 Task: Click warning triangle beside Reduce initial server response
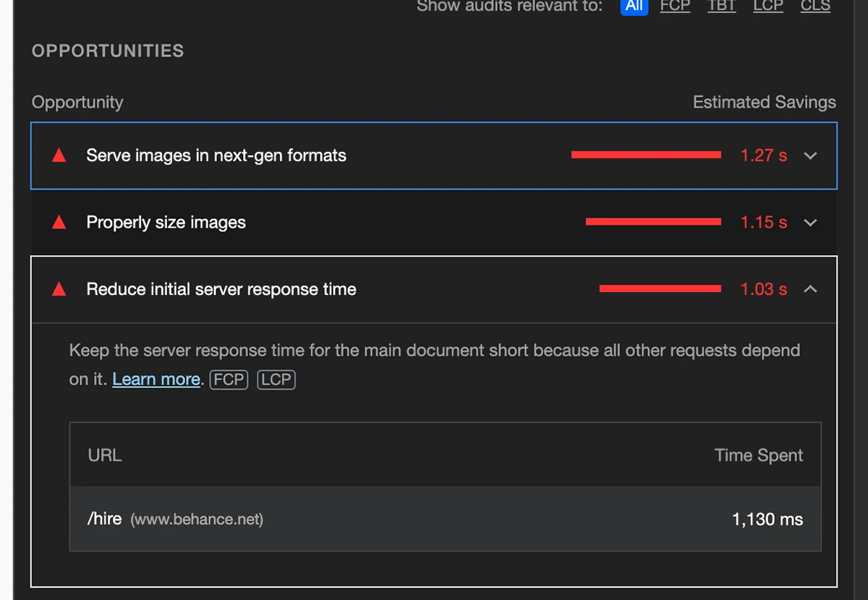(x=59, y=289)
